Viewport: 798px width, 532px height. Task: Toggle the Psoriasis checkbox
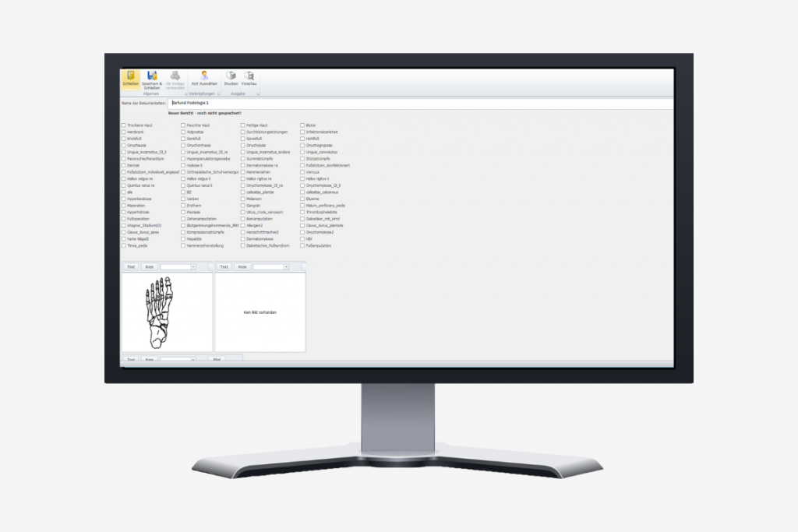tap(183, 212)
